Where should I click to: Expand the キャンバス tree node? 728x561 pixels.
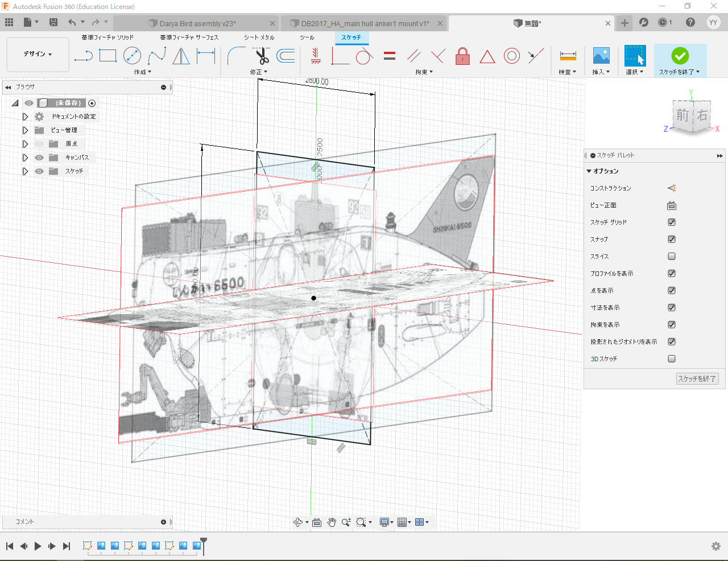pos(25,158)
